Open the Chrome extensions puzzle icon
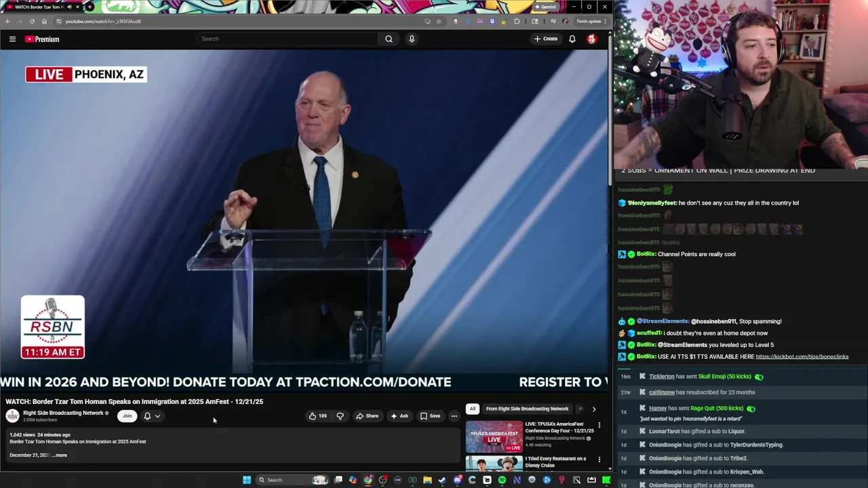The width and height of the screenshot is (868, 488). [x=517, y=21]
